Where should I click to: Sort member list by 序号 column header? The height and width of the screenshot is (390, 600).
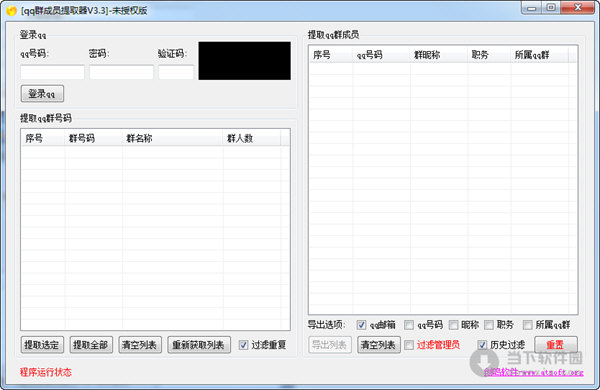point(331,55)
